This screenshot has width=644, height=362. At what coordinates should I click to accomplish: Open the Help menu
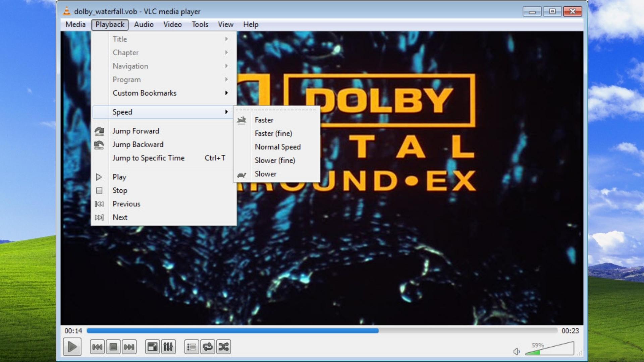(x=251, y=24)
